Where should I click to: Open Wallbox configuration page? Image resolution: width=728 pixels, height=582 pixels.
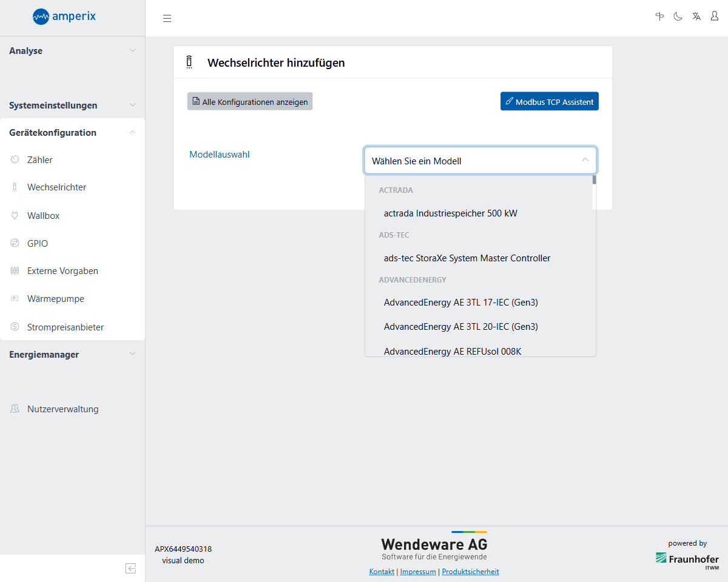43,216
